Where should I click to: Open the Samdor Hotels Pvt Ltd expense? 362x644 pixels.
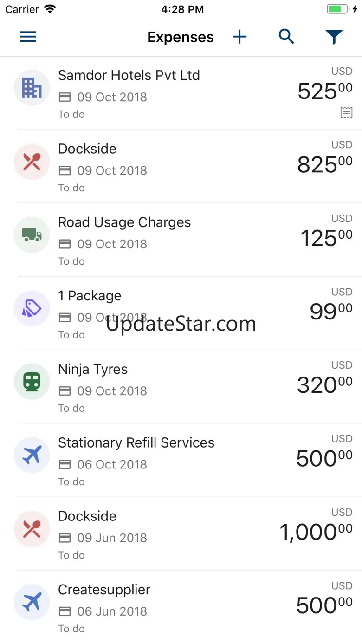(x=129, y=75)
